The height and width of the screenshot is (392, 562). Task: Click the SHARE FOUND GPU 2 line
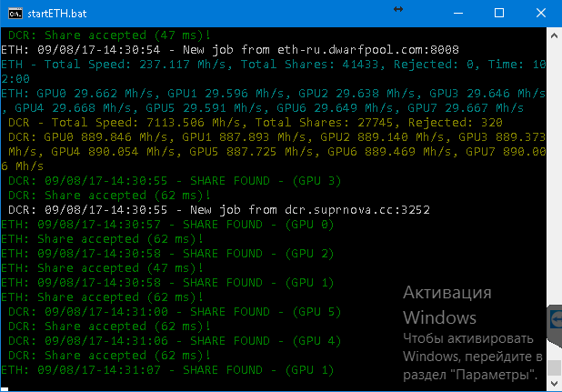(167, 253)
